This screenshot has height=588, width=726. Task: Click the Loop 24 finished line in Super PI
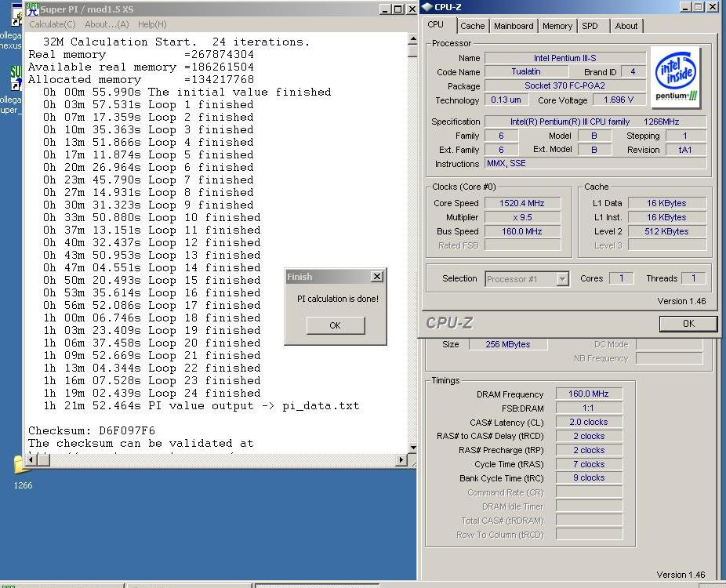click(x=152, y=393)
